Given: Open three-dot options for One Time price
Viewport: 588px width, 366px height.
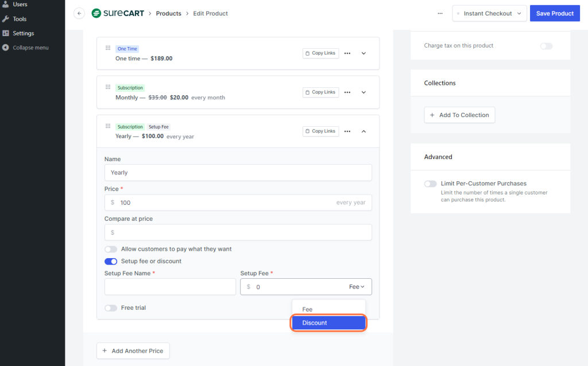Looking at the screenshot, I should click(x=347, y=53).
